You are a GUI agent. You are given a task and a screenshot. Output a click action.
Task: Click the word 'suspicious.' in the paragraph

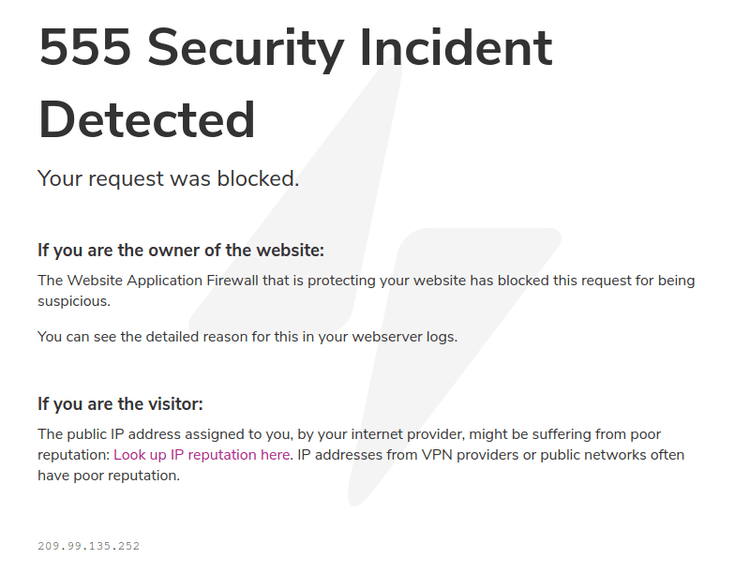[74, 301]
